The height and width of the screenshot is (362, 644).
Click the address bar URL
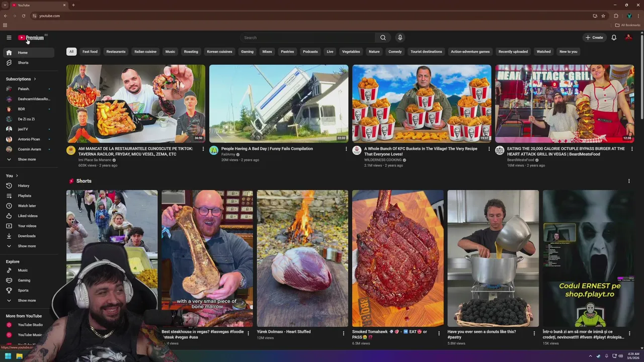50,16
